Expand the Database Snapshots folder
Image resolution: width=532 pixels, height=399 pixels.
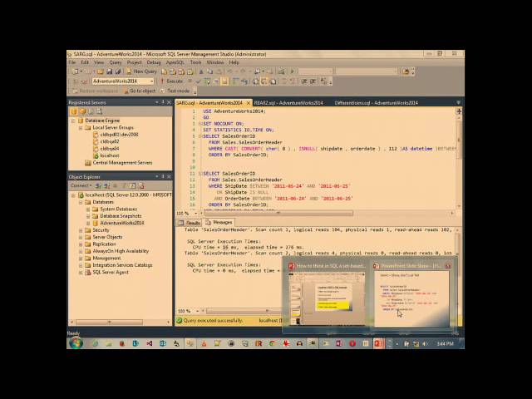[x=88, y=216]
